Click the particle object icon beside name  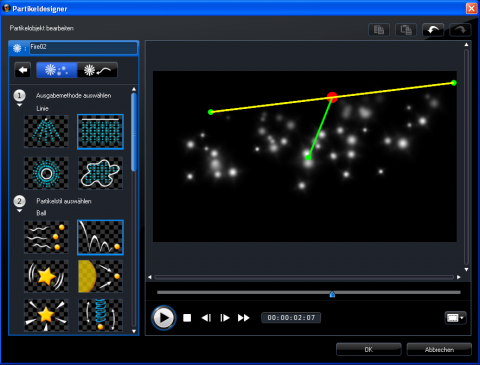click(17, 49)
